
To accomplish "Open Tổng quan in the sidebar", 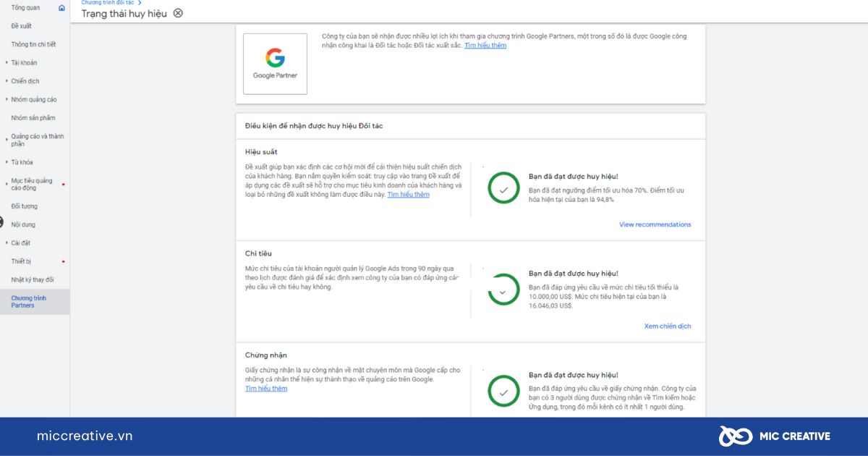I will [x=25, y=7].
